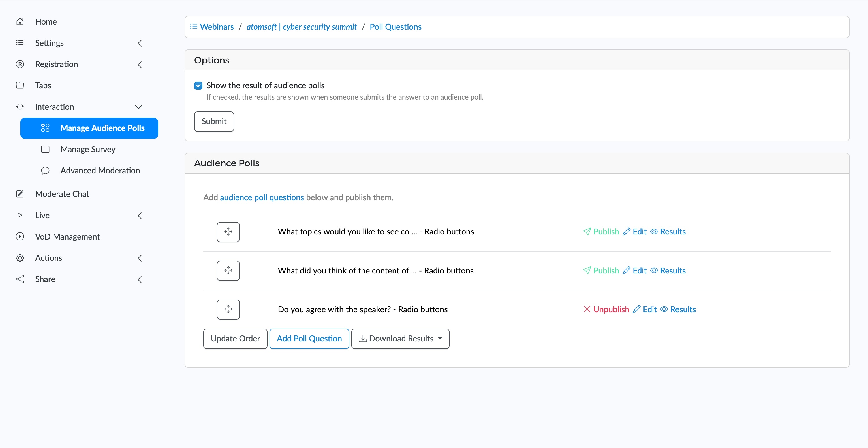
Task: Expand the Settings menu chevron
Action: click(x=140, y=43)
